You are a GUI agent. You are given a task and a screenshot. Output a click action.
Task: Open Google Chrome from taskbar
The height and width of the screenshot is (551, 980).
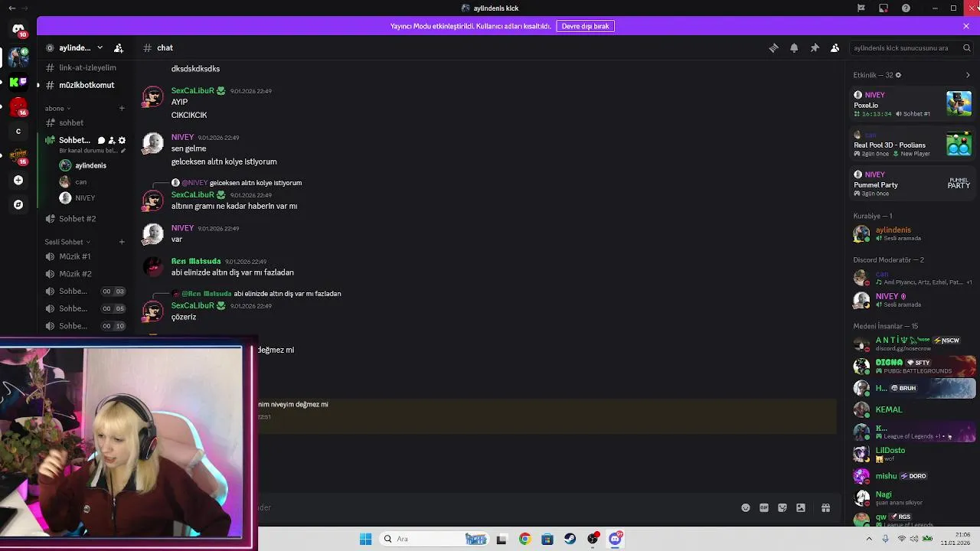coord(524,539)
